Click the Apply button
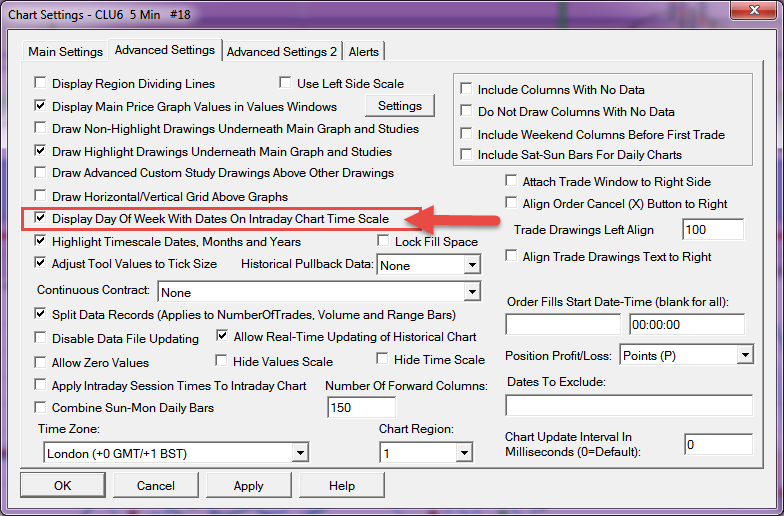Viewport: 784px width, 516px height. (x=248, y=485)
